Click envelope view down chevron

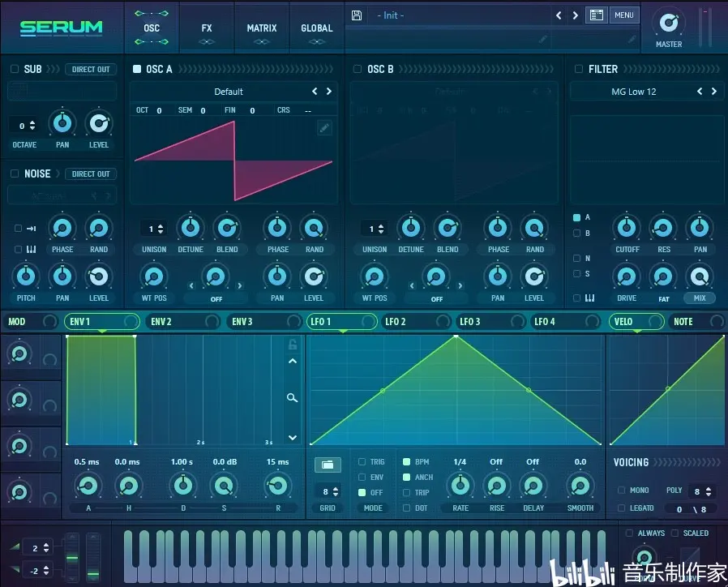click(293, 438)
